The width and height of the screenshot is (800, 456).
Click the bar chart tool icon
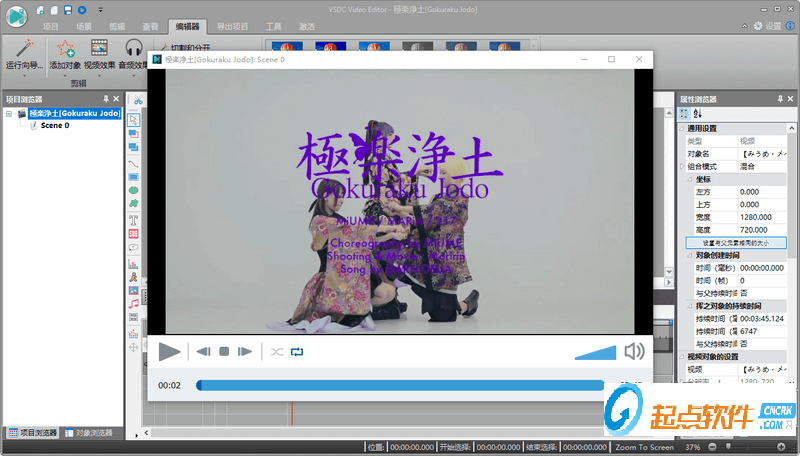point(133,264)
